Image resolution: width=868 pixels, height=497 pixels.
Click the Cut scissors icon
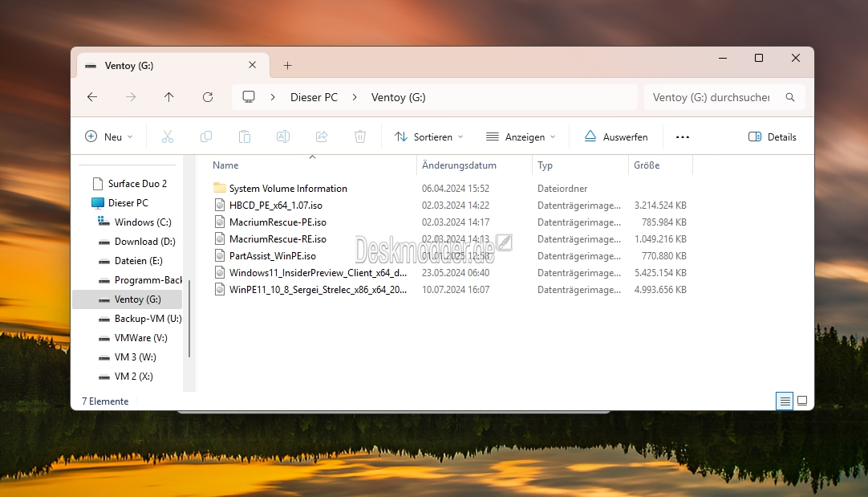click(168, 136)
